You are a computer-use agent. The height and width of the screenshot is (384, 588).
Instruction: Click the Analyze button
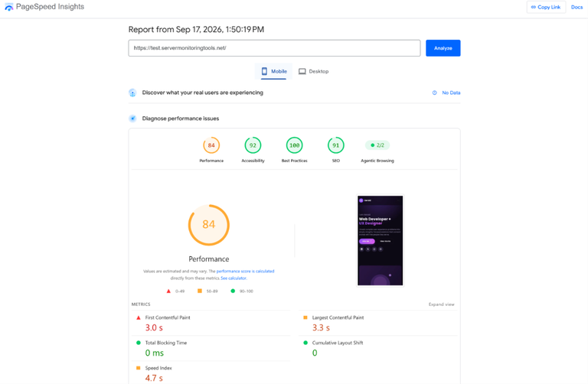click(443, 48)
